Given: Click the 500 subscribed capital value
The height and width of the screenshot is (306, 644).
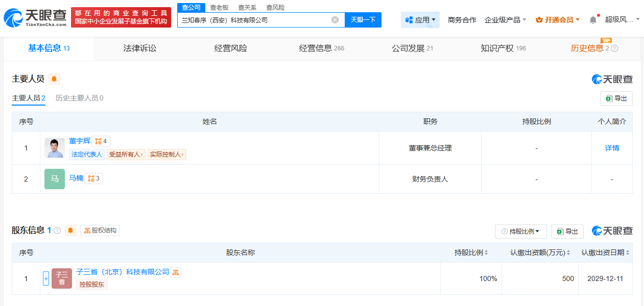Looking at the screenshot, I should pyautogui.click(x=568, y=278).
